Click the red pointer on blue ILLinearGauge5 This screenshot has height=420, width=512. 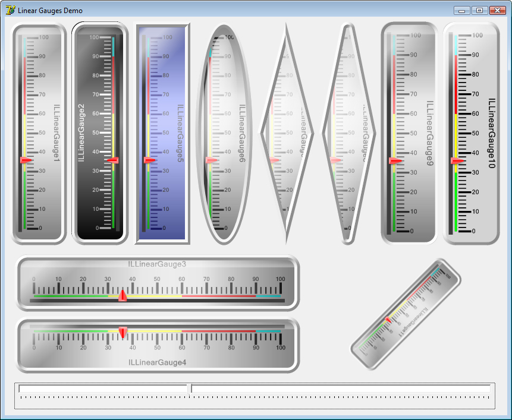click(149, 160)
